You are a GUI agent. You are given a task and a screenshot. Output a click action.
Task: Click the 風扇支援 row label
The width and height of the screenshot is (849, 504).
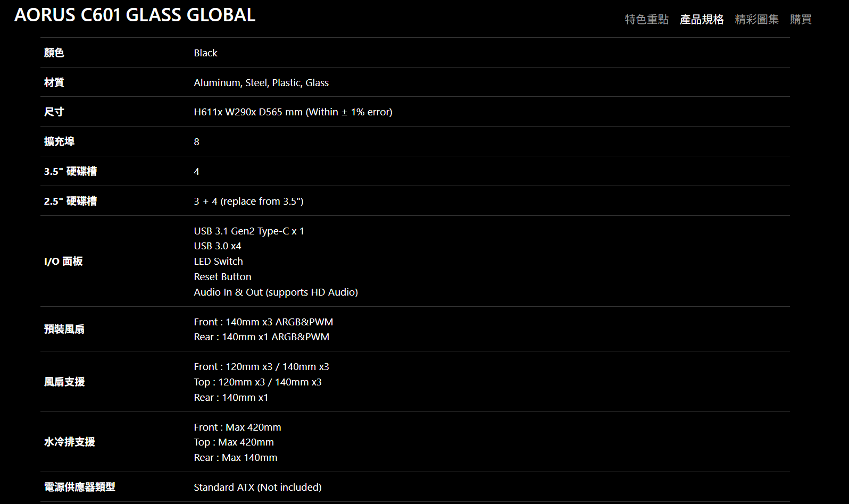click(64, 382)
